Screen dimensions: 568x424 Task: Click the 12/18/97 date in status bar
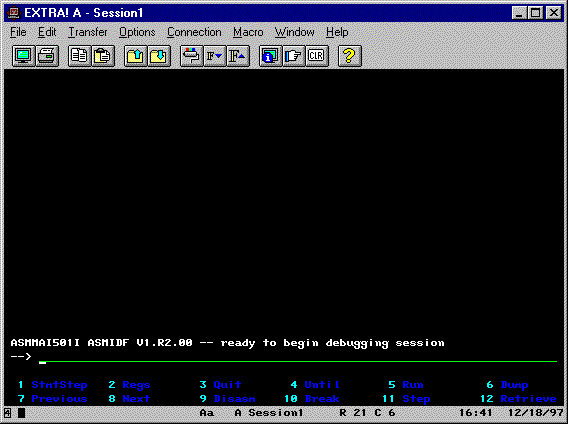[x=535, y=413]
